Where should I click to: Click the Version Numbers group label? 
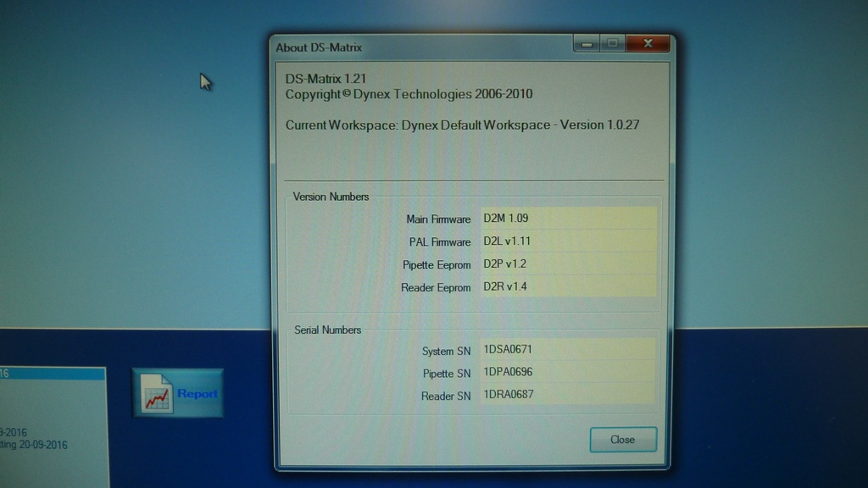coord(331,197)
